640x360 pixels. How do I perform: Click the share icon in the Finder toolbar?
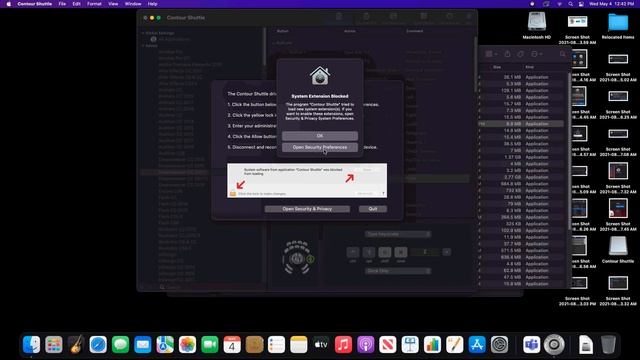point(507,54)
